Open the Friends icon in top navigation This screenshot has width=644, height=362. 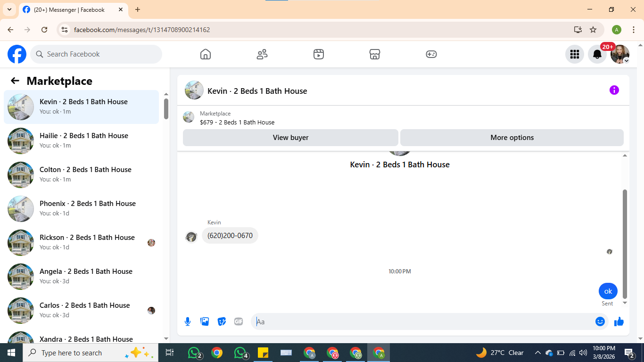tap(262, 54)
